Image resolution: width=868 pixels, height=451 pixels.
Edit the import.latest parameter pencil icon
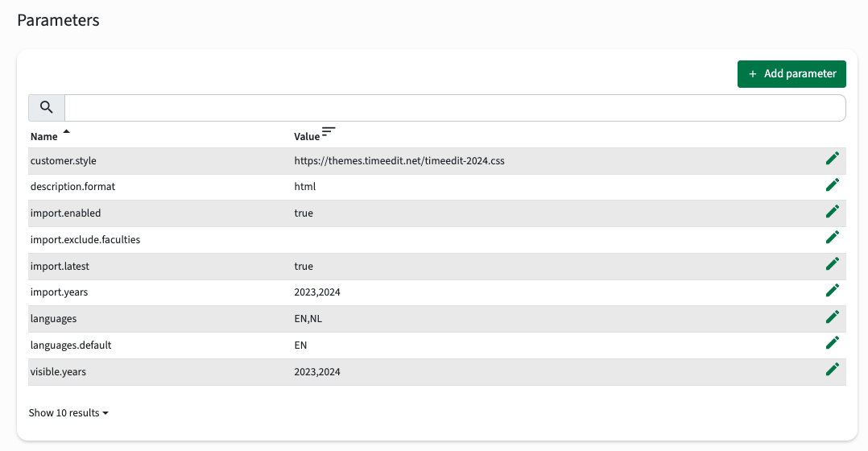[832, 264]
